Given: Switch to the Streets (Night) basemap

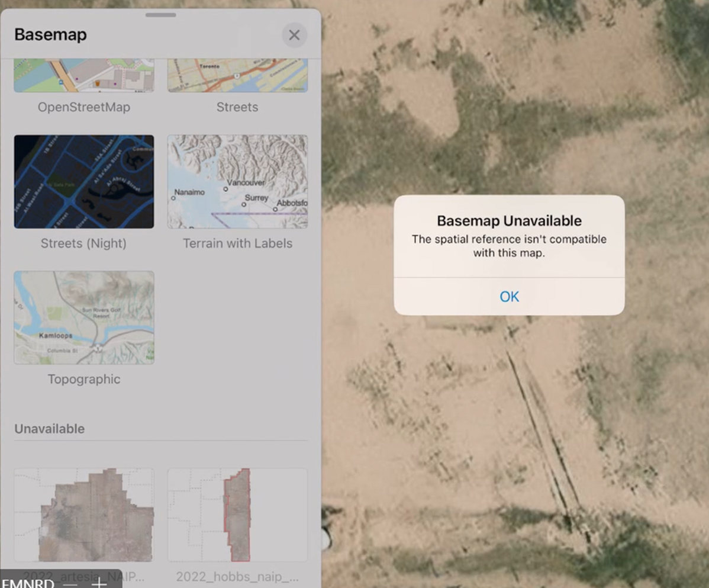Looking at the screenshot, I should [x=83, y=181].
